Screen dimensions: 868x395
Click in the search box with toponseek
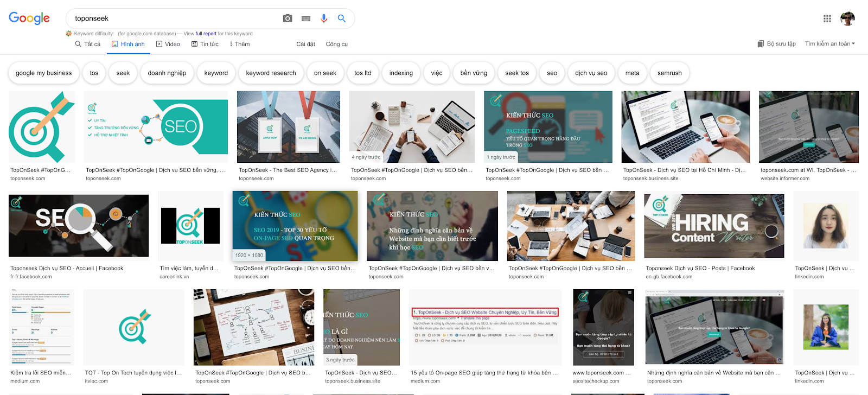pos(174,18)
